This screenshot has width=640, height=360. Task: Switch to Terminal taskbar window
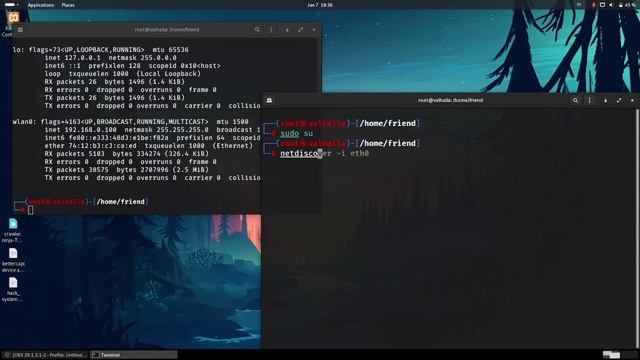(x=134, y=355)
